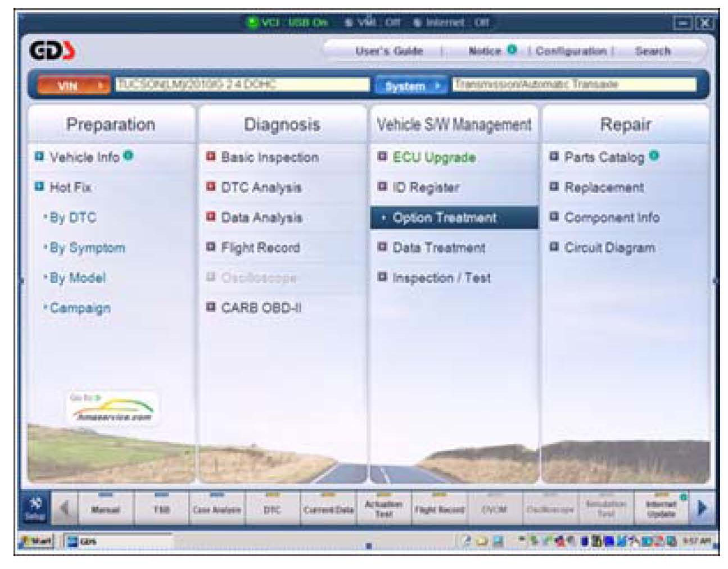
Task: Click the Configuration link
Action: [x=570, y=51]
